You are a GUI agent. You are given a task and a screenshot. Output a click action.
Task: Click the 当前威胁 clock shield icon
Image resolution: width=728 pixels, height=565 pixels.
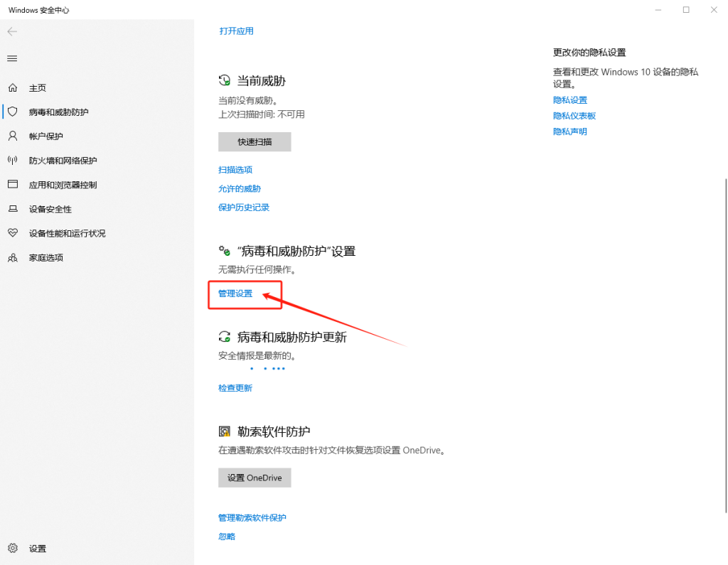click(225, 81)
